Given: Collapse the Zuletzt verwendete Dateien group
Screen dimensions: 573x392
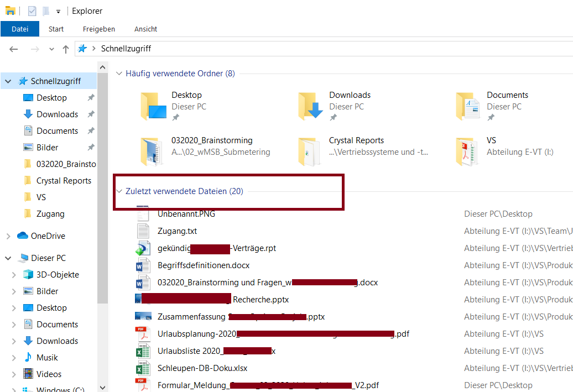Looking at the screenshot, I should coord(119,191).
